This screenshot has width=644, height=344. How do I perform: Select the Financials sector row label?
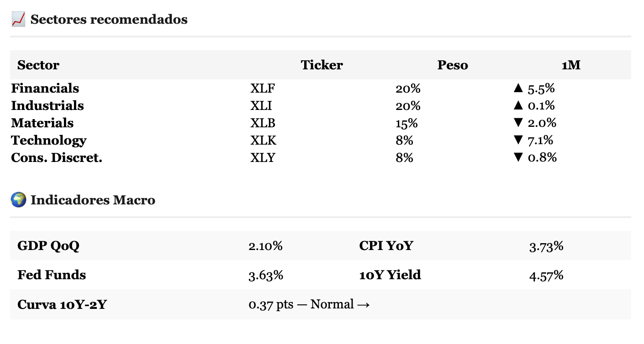[x=45, y=89]
